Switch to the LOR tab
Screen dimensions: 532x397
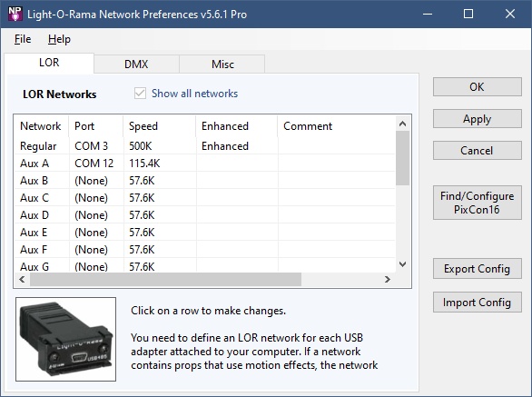point(49,63)
